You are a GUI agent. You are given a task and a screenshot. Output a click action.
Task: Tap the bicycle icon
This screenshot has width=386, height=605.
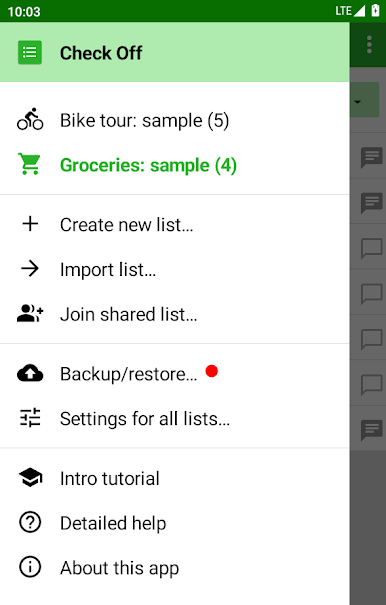[30, 119]
